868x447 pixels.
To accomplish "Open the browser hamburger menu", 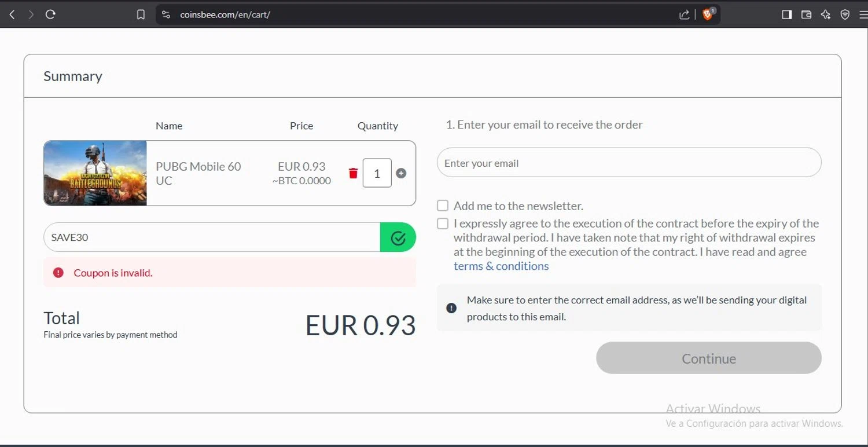I will tap(863, 14).
